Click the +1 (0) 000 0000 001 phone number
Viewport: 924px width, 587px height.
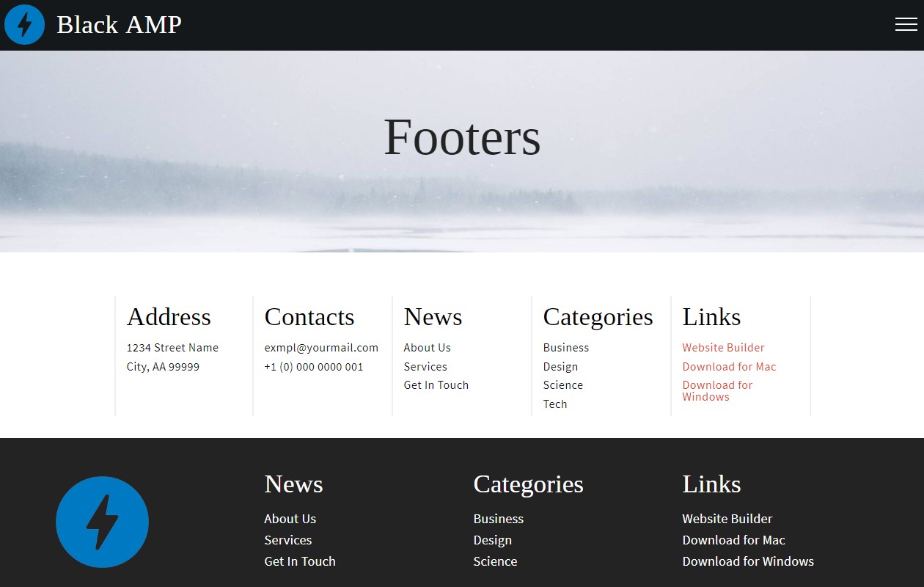tap(314, 366)
